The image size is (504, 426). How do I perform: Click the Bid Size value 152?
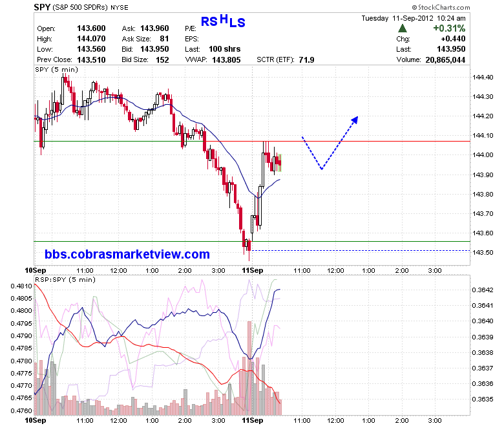click(162, 60)
